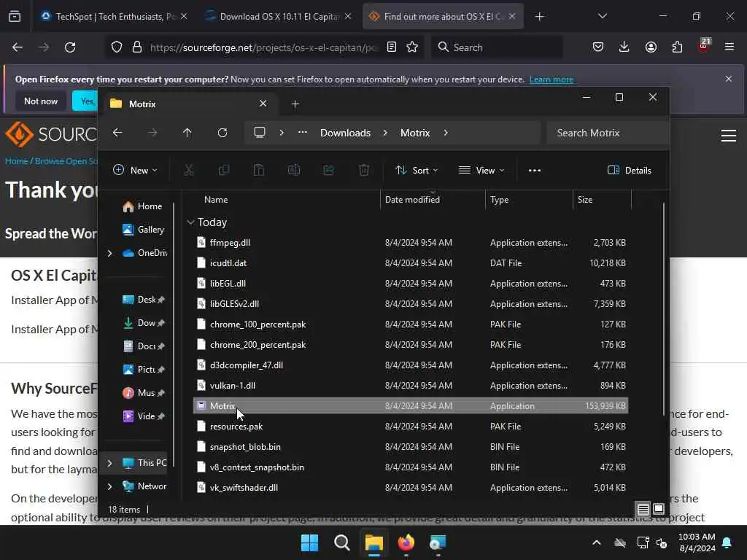Screen dimensions: 747x560
Task: Expand This PC in navigation pane
Action: [x=110, y=463]
